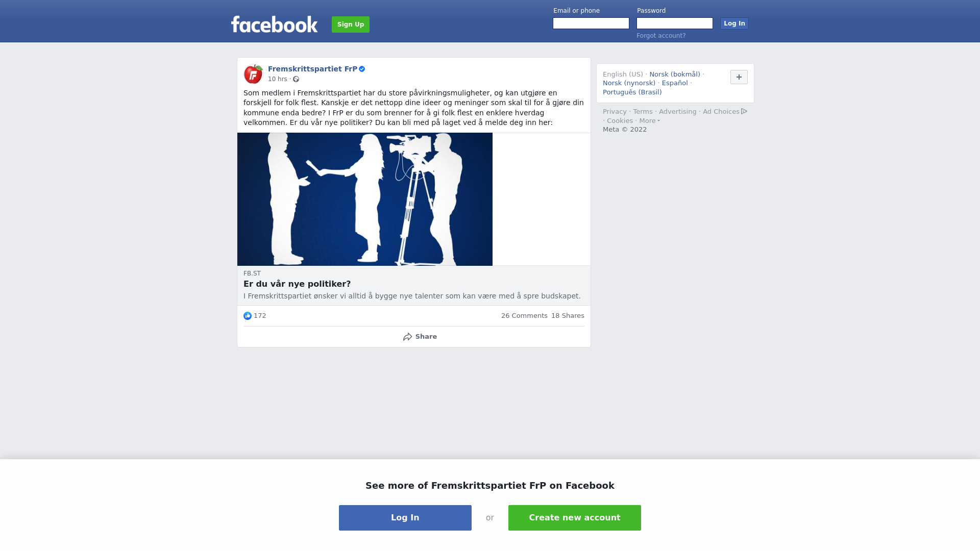Viewport: 980px width, 551px height.
Task: Click the like reaction icon beside 172
Action: coord(248,316)
